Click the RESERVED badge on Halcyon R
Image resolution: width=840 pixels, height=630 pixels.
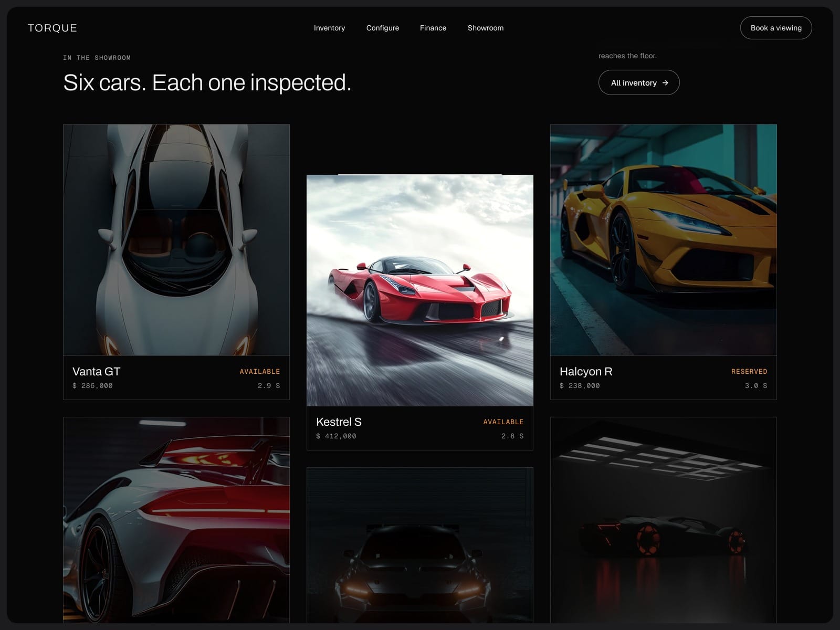point(749,371)
